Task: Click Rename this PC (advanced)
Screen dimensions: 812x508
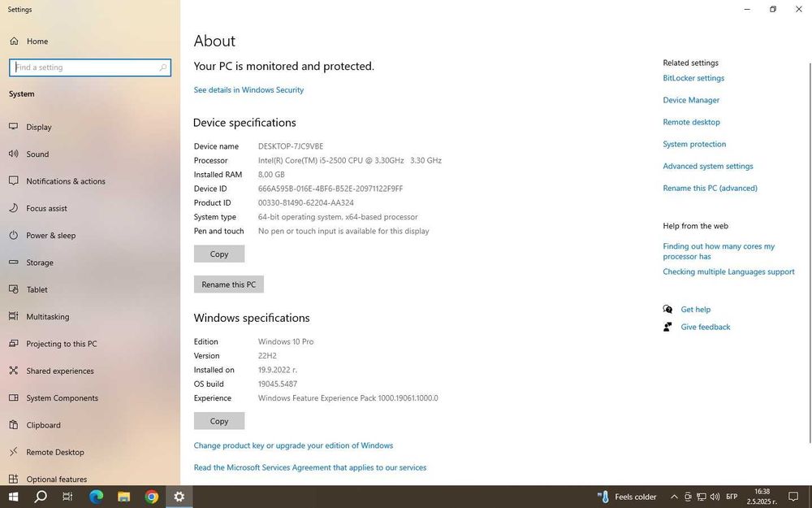Action: tap(710, 189)
